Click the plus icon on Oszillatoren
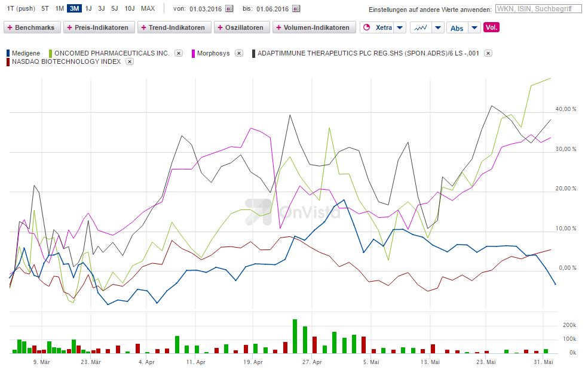Viewport: 588px width, 370px height. tap(220, 27)
